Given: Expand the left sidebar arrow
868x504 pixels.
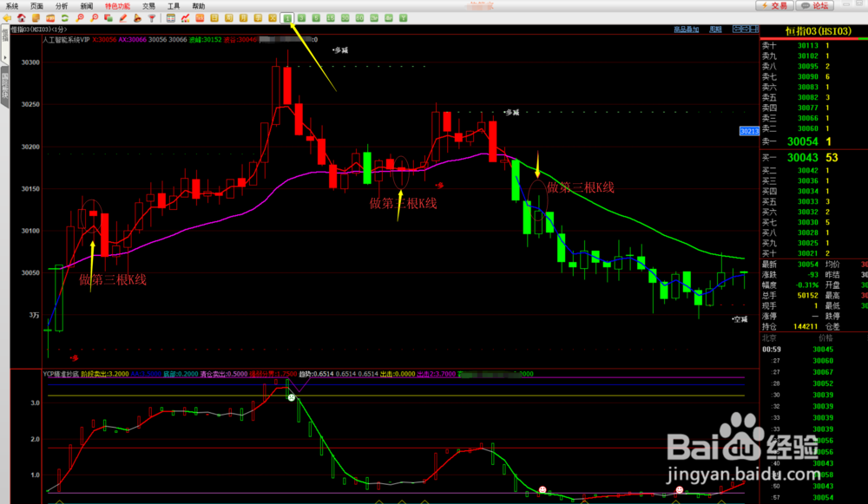Looking at the screenshot, I should coord(5,57).
